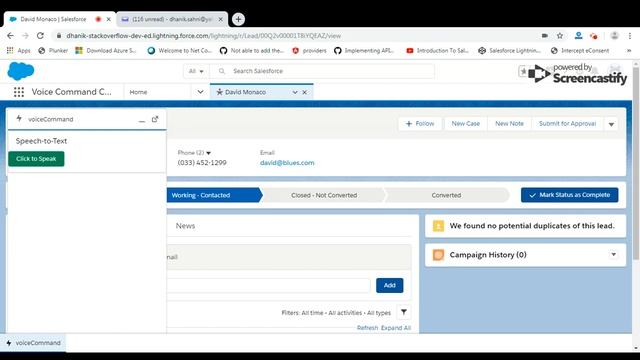This screenshot has height=360, width=640.
Task: Click the Salesforce cloud logo
Action: pyautogui.click(x=20, y=71)
